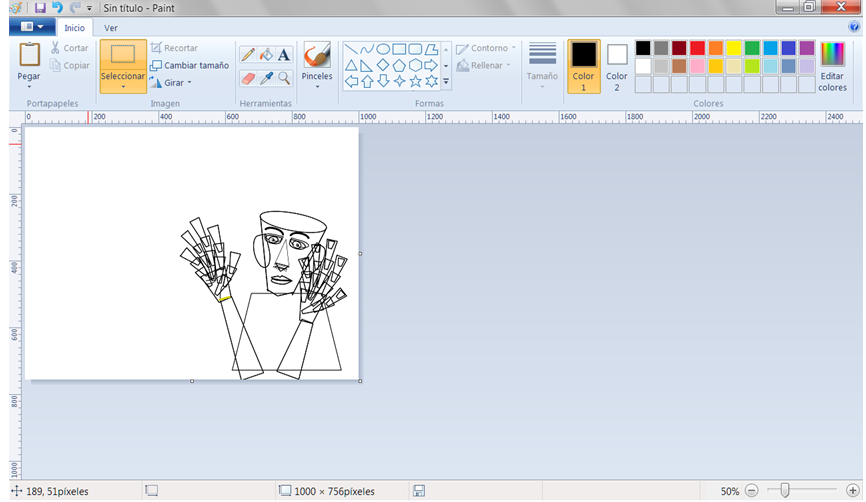Click the Redo arrow in title bar

point(75,8)
